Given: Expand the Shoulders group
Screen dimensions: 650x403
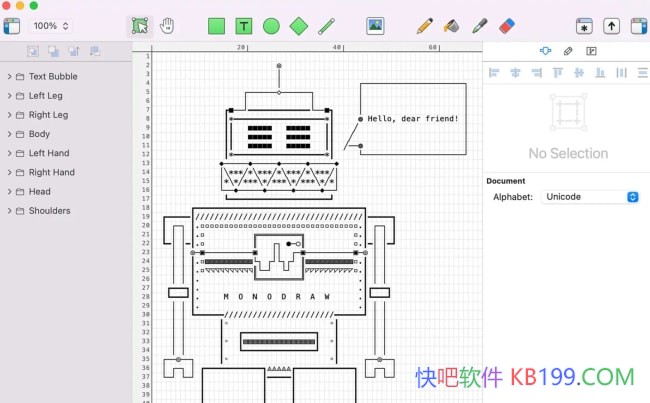Looking at the screenshot, I should (9, 211).
